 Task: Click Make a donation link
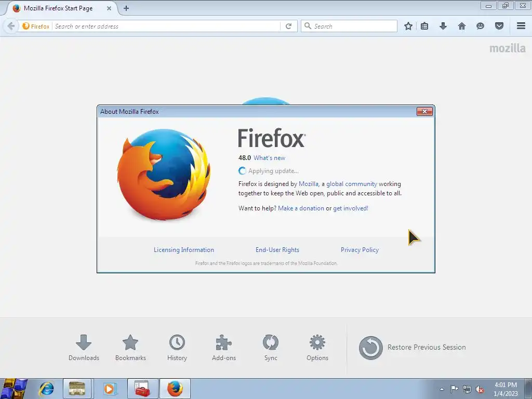click(x=301, y=208)
